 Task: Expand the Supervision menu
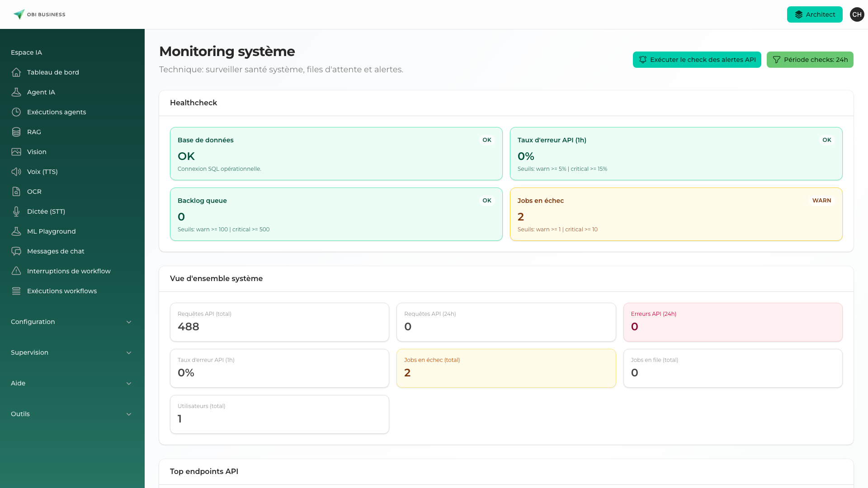[x=71, y=352]
